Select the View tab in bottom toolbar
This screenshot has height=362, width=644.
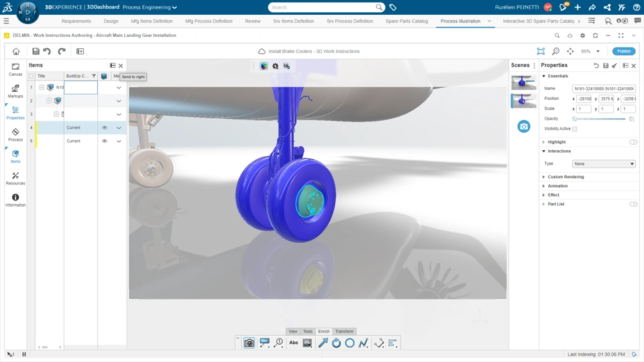click(x=293, y=331)
